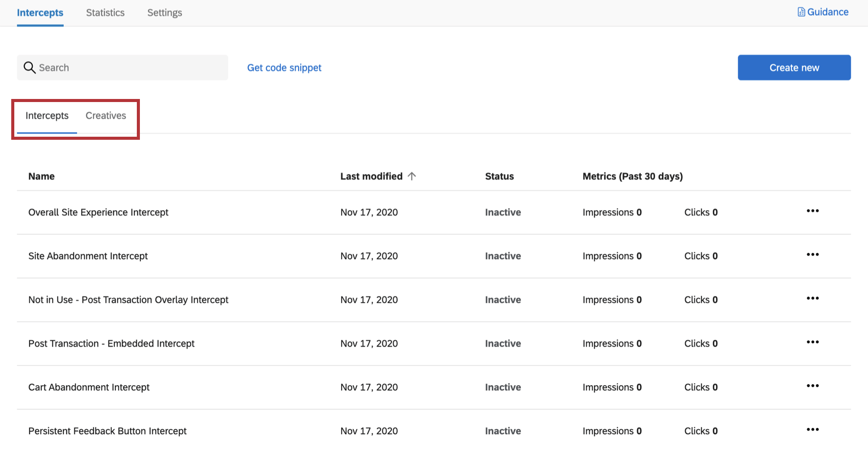
Task: Switch to the Statistics tab
Action: tap(105, 13)
